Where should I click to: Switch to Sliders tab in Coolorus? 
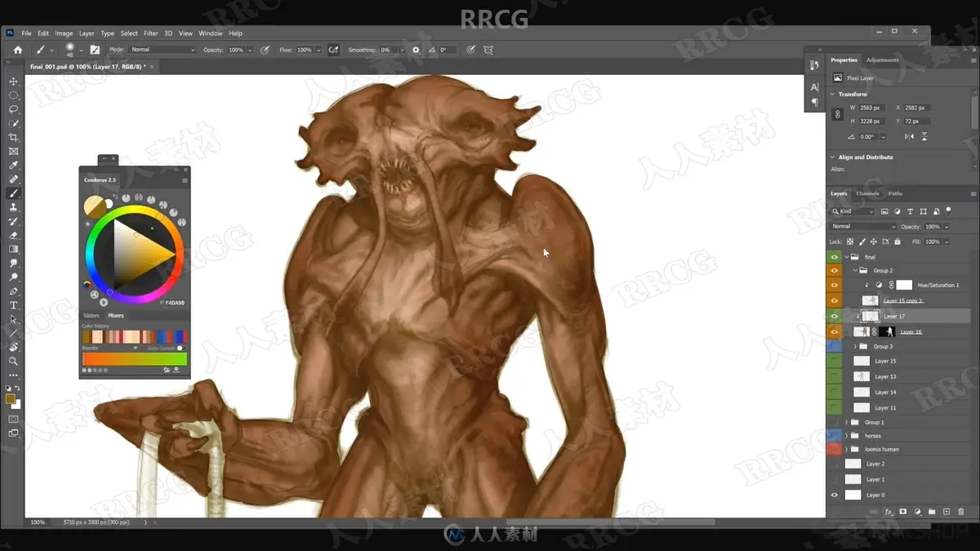point(91,315)
